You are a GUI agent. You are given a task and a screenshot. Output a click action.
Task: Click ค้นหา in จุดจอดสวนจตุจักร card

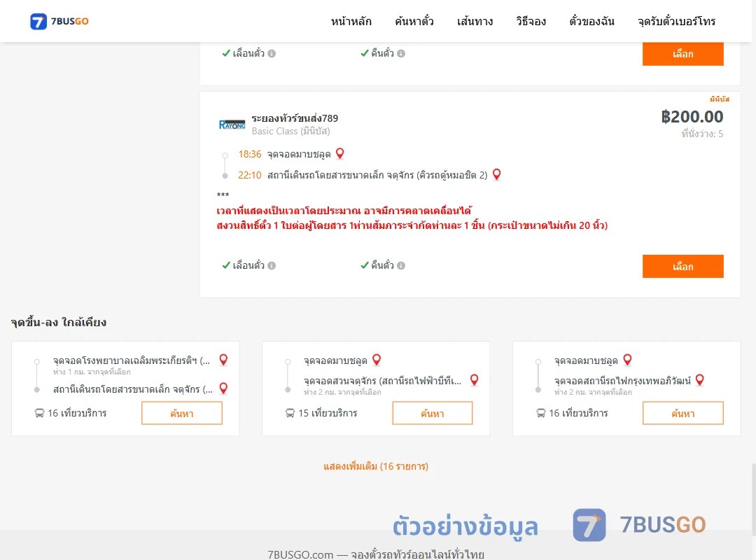tap(433, 414)
